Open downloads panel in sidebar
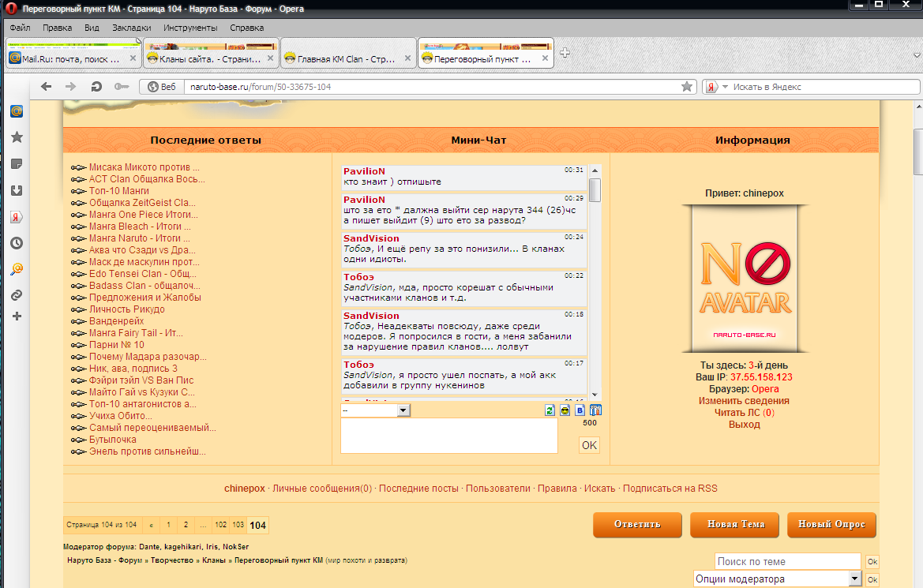Image resolution: width=923 pixels, height=588 pixels. coord(17,190)
